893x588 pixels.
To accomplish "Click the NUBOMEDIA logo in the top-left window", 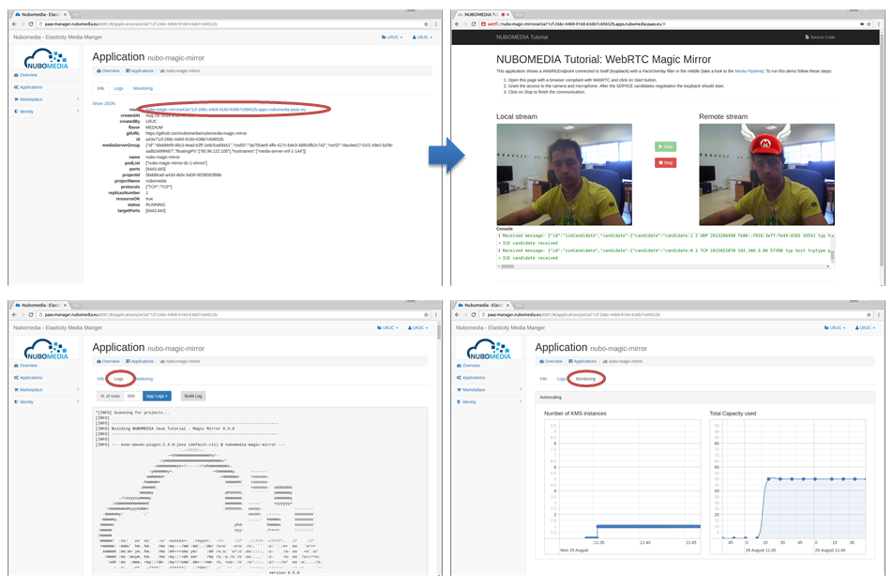I will point(46,59).
